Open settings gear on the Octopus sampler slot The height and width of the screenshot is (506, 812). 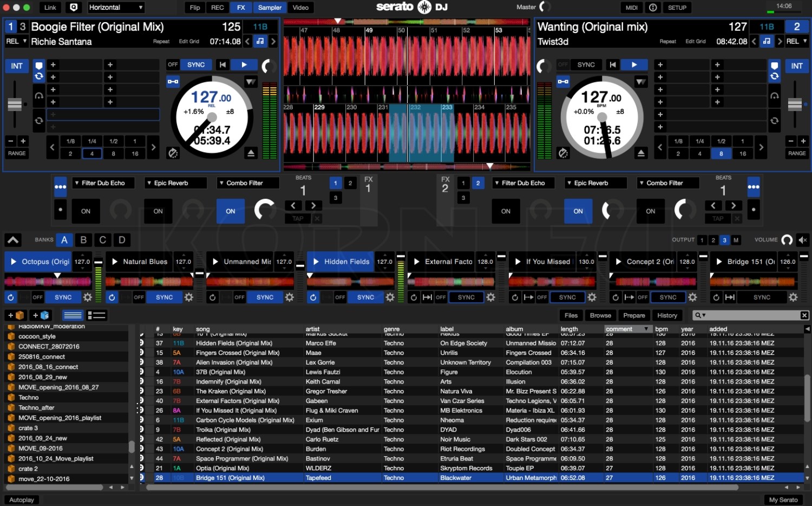pyautogui.click(x=88, y=297)
